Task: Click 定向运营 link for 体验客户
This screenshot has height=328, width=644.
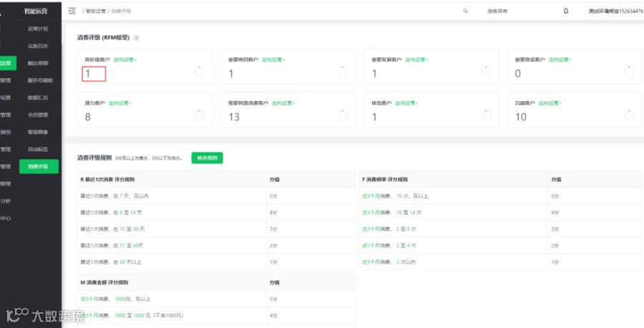Action: (x=406, y=103)
